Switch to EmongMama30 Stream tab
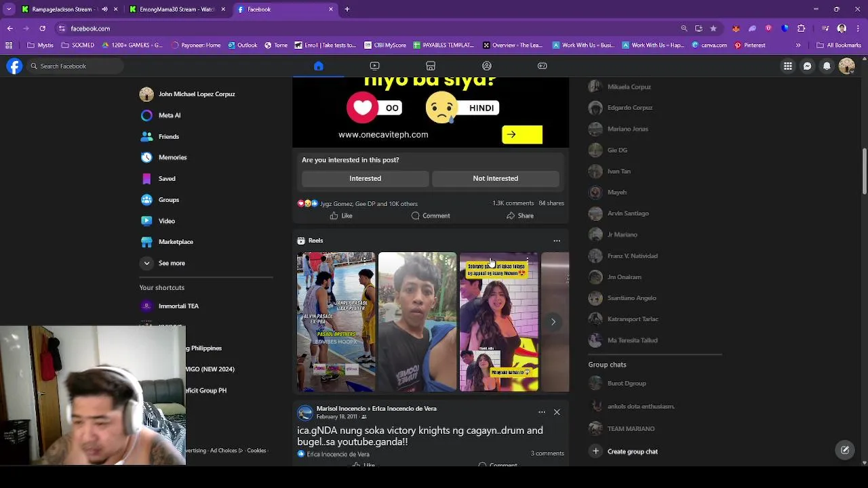Screen dimensions: 868x488 click(171, 9)
